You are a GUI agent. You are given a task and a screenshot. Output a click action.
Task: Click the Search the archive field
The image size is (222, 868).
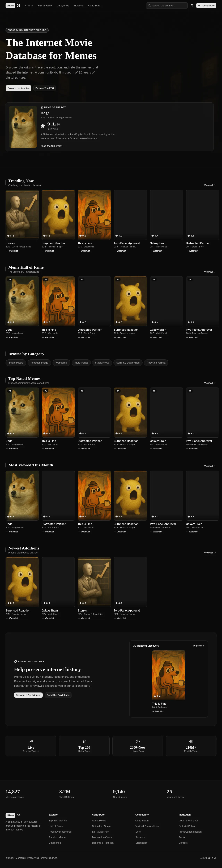(167, 6)
